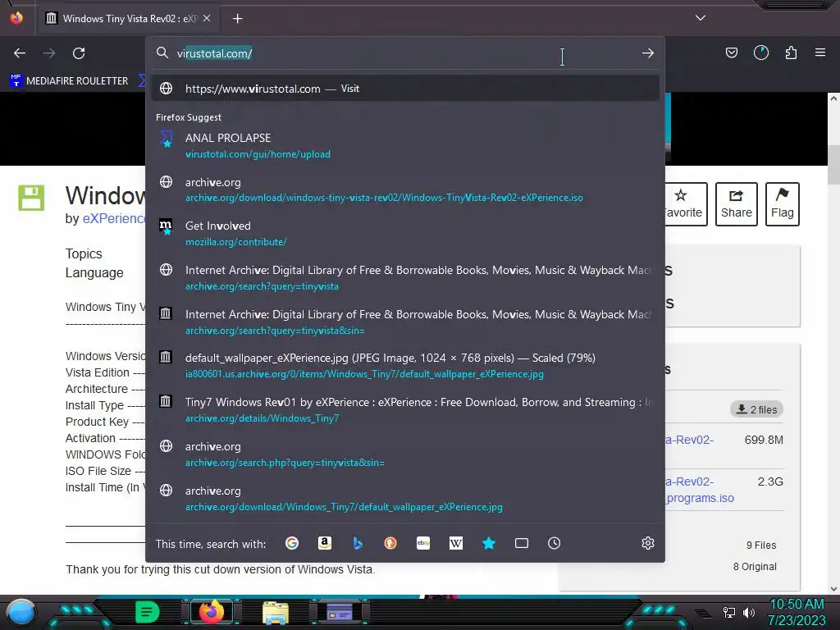Search in history clock icon
Viewport: 840px width, 630px height.
point(554,543)
